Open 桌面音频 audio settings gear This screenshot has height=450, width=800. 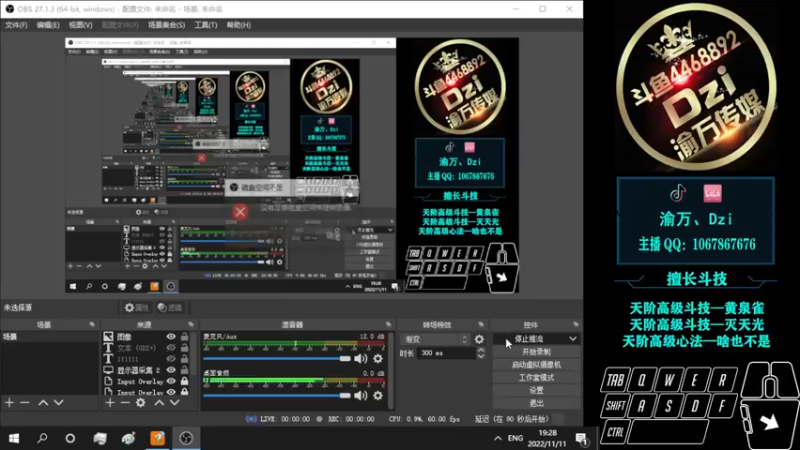click(x=378, y=395)
